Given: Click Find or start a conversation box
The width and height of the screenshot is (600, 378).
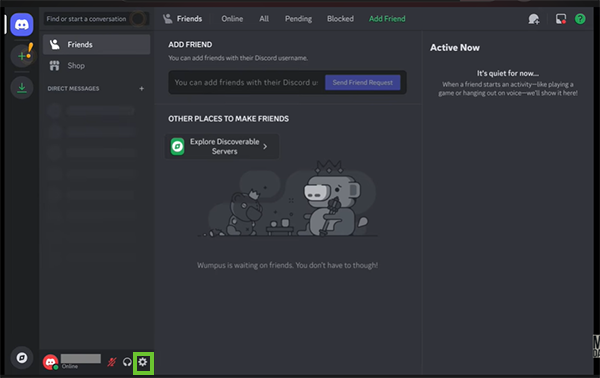Looking at the screenshot, I should coord(96,19).
